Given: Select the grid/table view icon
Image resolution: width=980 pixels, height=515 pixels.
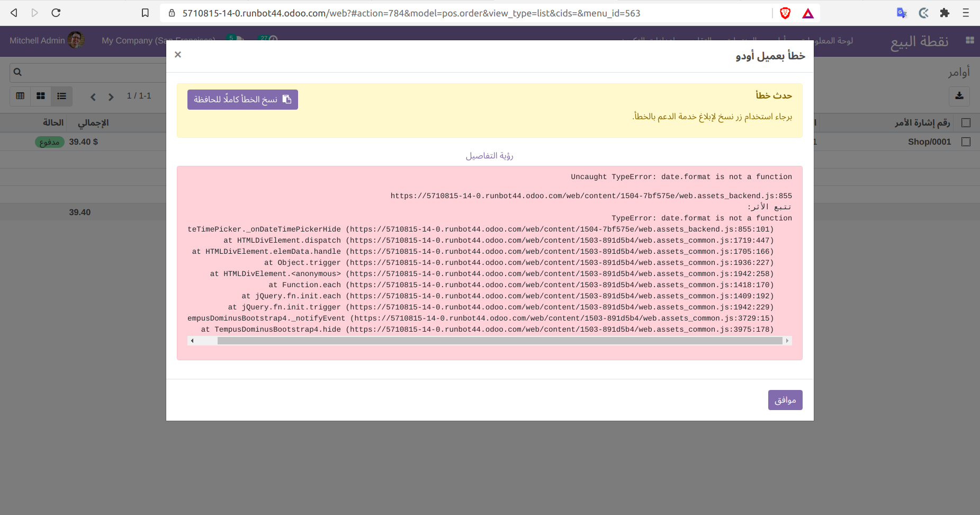Looking at the screenshot, I should point(20,96).
